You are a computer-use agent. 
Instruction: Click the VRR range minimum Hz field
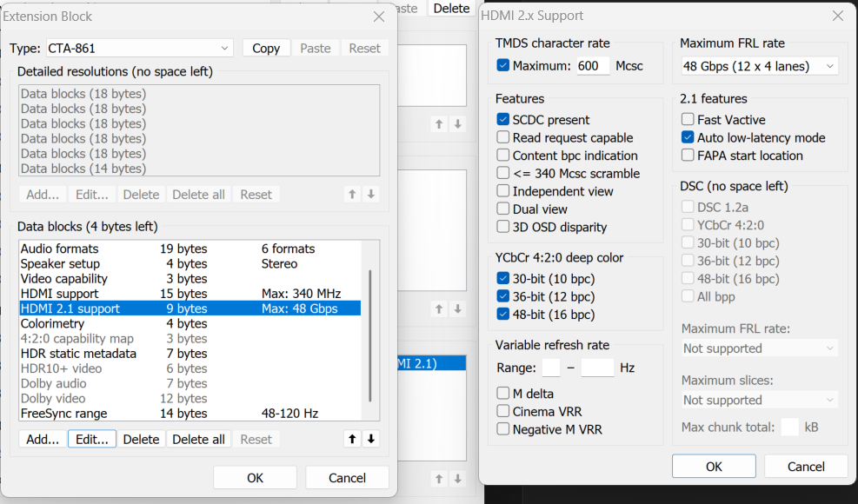click(x=550, y=368)
